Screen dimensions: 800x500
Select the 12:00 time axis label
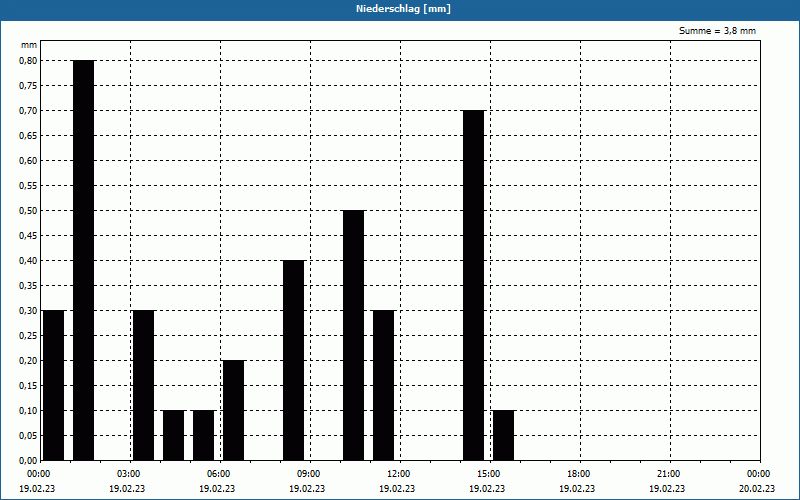pos(398,474)
